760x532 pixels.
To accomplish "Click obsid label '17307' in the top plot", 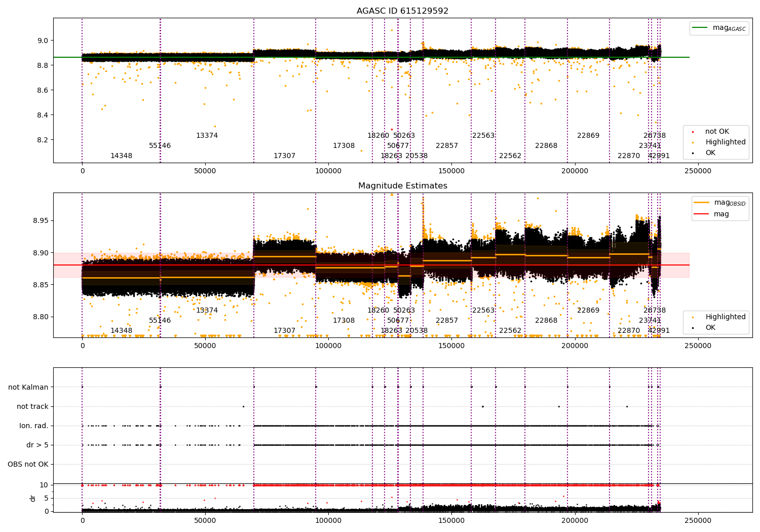I will coord(285,156).
